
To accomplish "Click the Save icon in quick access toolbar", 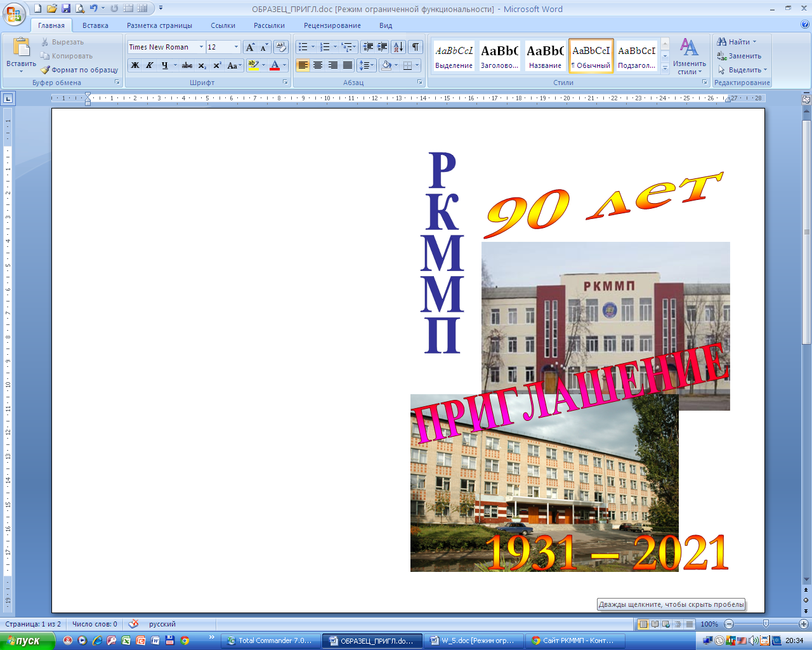I will click(x=66, y=8).
